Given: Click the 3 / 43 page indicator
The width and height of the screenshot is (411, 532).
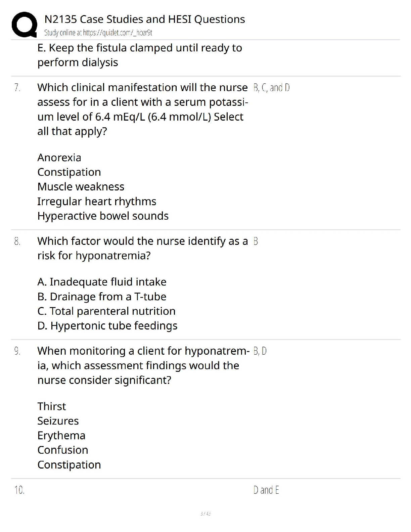Looking at the screenshot, I should [205, 514].
